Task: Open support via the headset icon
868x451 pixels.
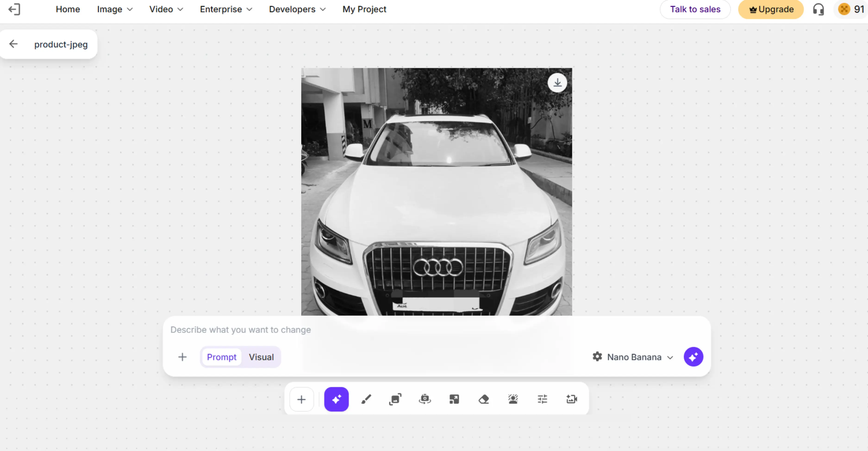Action: 818,9
